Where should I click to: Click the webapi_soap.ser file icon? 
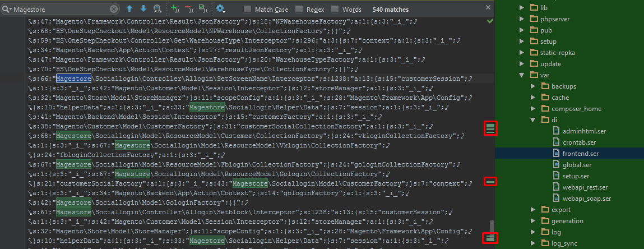coord(557,199)
